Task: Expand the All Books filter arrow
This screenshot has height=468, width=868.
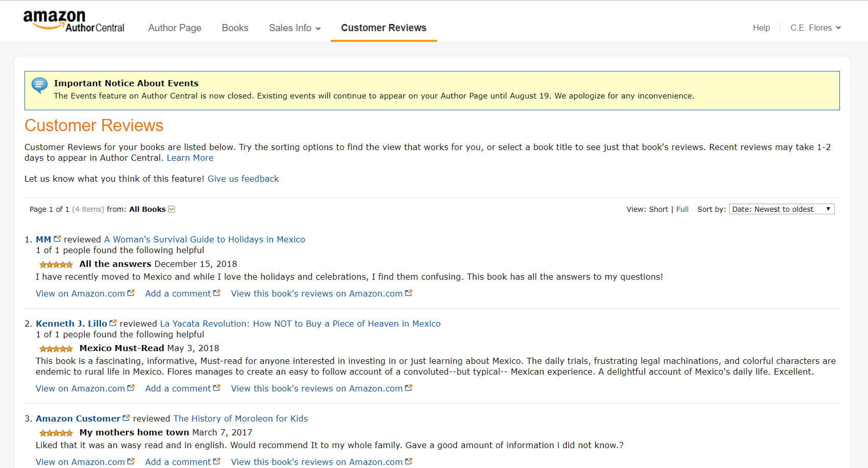Action: click(x=172, y=209)
